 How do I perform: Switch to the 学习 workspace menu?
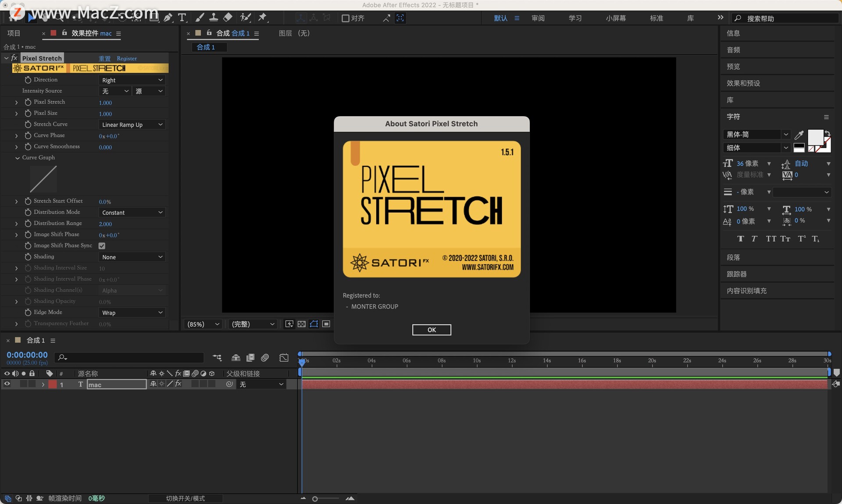pos(574,18)
